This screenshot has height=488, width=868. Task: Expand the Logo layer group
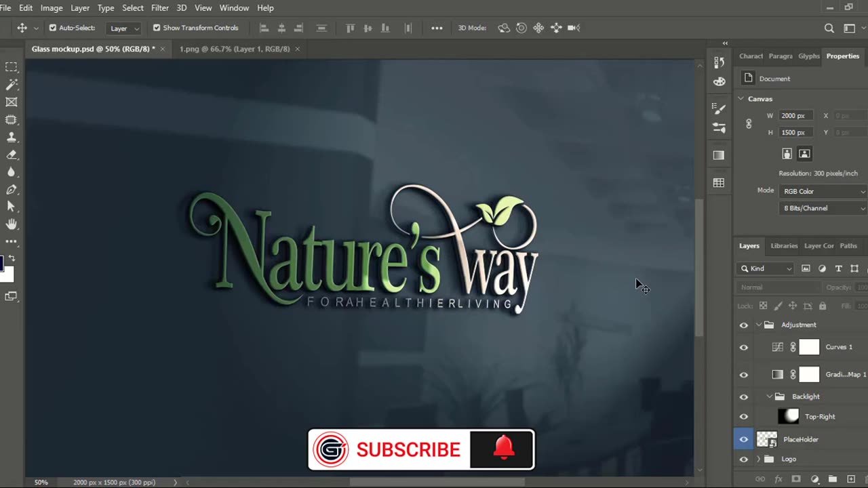759,459
